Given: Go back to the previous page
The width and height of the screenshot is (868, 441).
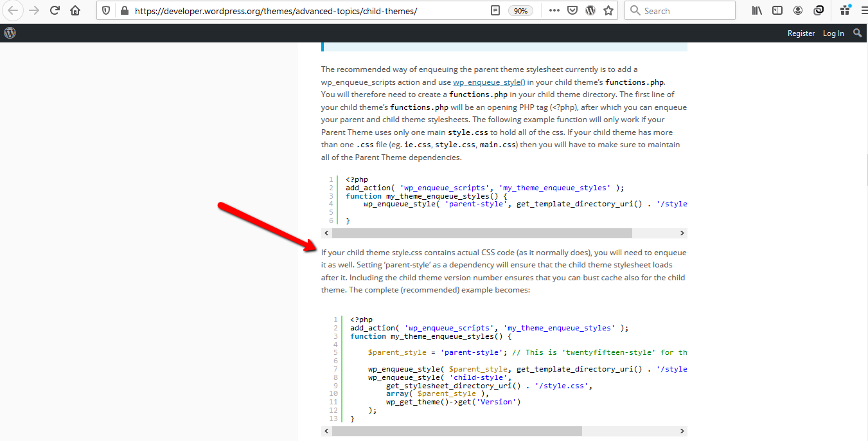Looking at the screenshot, I should [x=13, y=10].
